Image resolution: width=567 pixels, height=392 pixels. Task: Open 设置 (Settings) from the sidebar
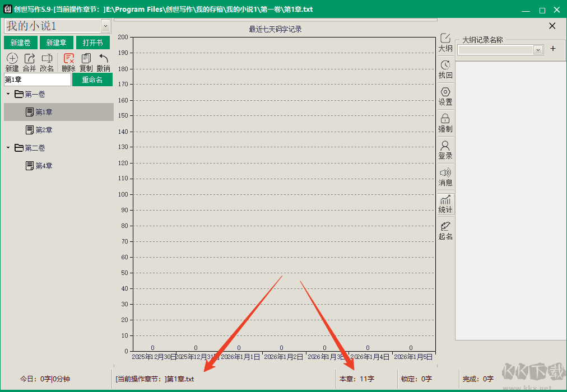click(x=445, y=92)
